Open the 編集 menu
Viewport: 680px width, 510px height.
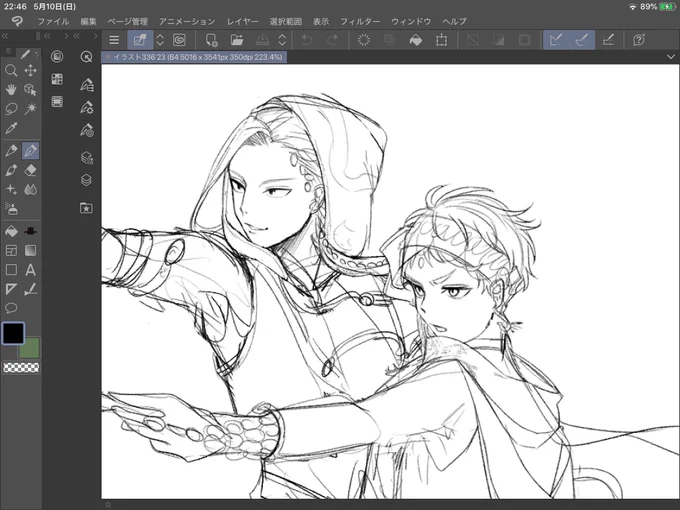(x=88, y=21)
